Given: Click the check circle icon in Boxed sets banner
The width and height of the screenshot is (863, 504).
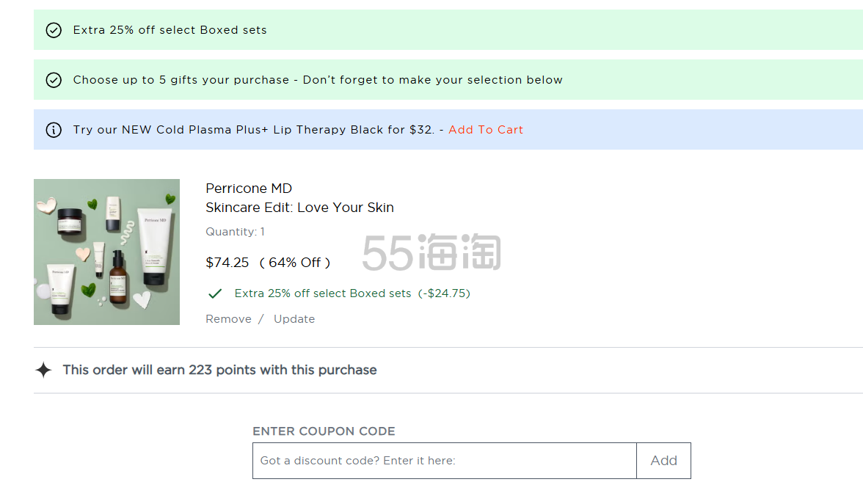Looking at the screenshot, I should 54,30.
